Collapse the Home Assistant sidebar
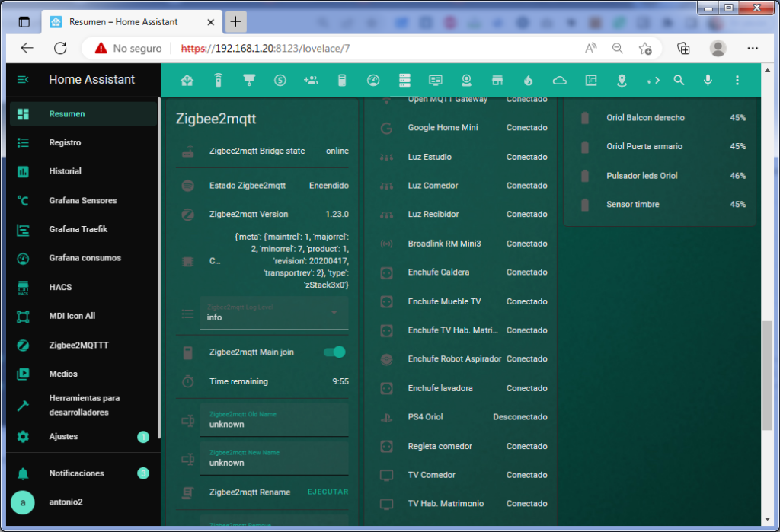780x532 pixels. coord(23,79)
